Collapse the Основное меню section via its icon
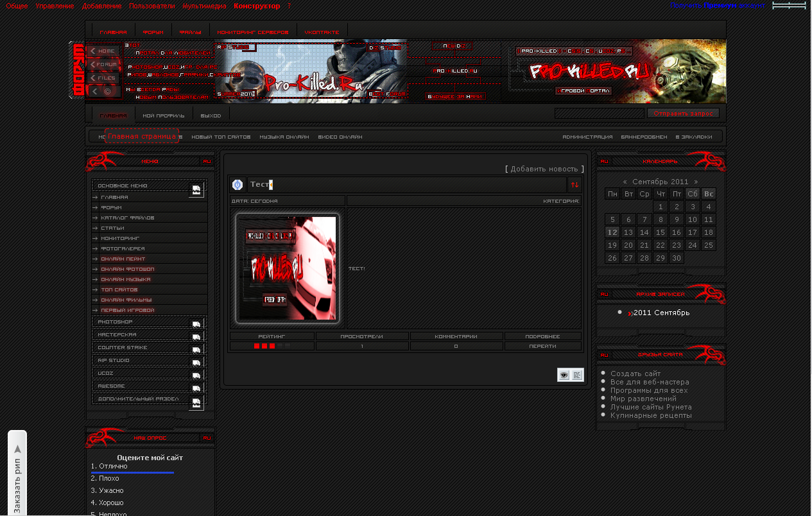The height and width of the screenshot is (516, 812). point(196,190)
